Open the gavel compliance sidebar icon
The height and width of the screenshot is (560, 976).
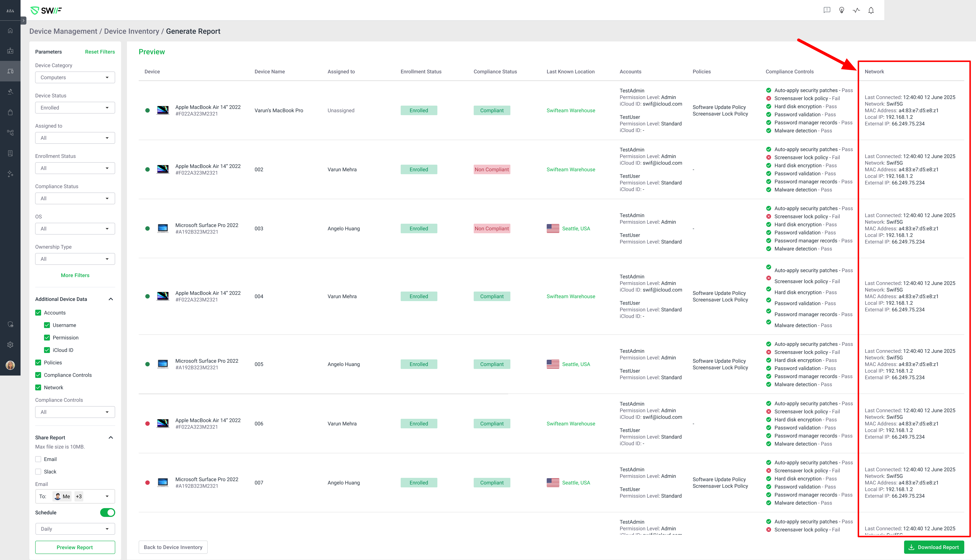pos(10,91)
